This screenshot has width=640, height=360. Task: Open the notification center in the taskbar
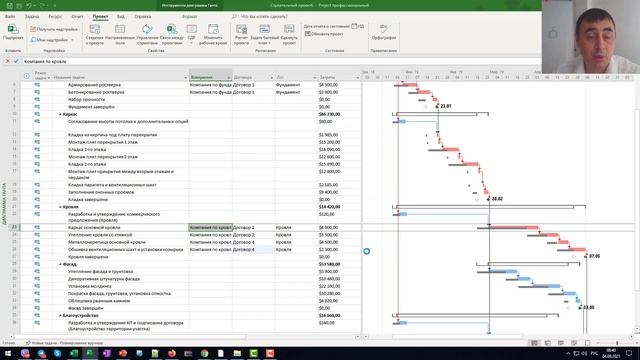coord(629,353)
